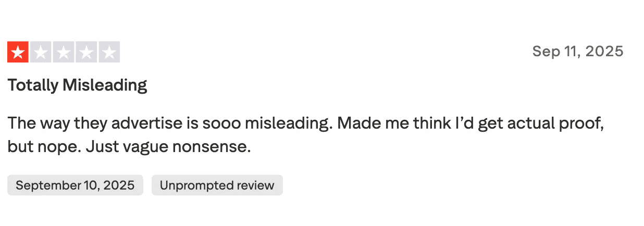Select the third grey rating star
This screenshot has height=226, width=644.
64,52
